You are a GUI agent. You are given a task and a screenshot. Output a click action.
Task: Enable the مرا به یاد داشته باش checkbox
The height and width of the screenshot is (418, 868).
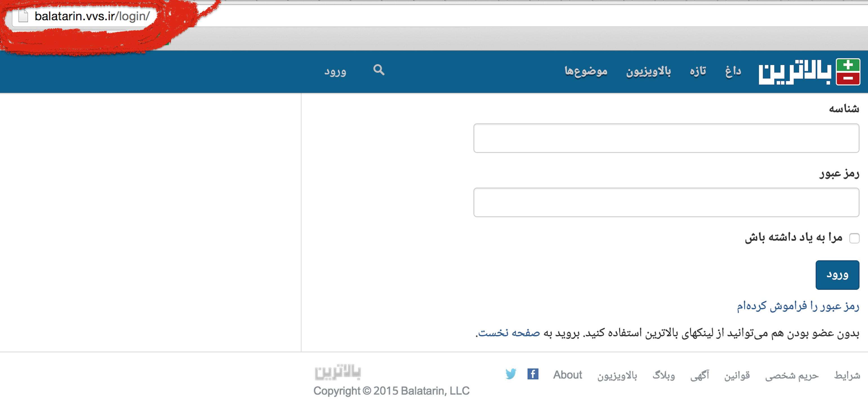[x=854, y=238]
